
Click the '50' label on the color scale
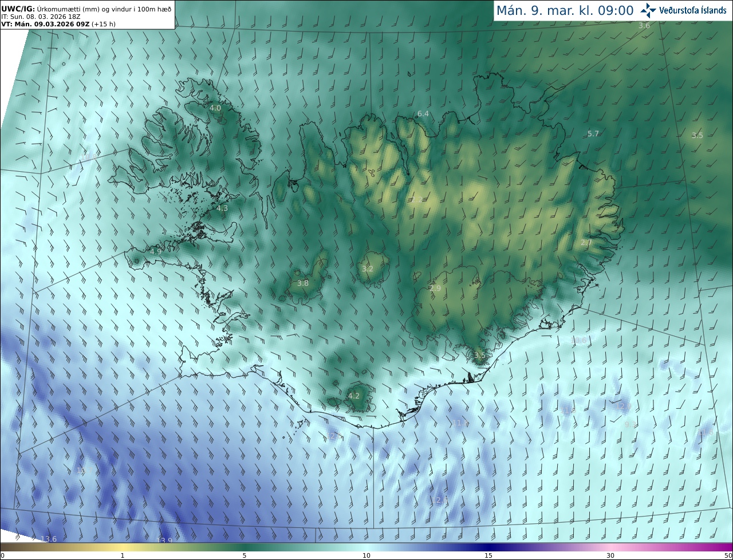click(x=728, y=555)
